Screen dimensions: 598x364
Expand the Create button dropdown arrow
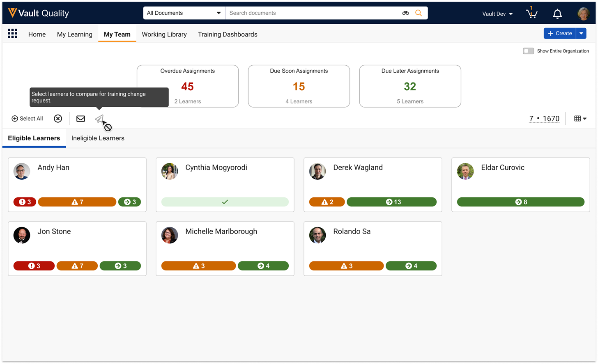tap(581, 34)
